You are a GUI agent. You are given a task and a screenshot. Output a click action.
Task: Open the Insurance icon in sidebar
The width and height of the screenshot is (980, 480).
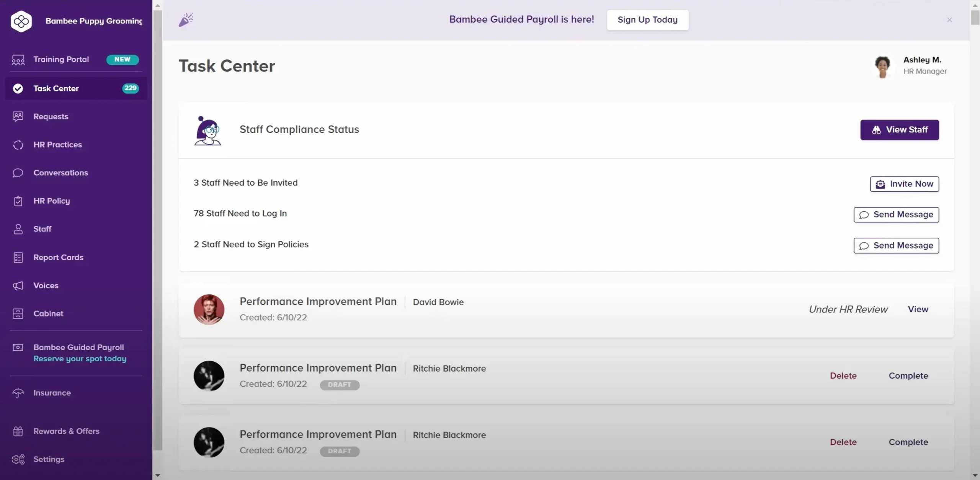(x=18, y=392)
